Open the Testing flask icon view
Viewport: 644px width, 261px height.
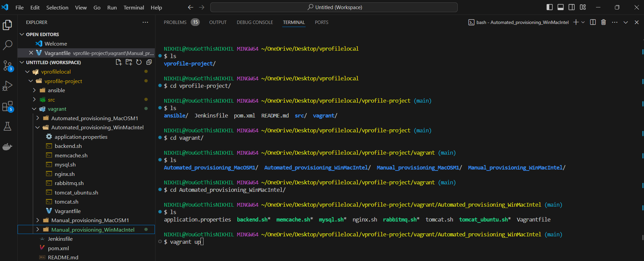pyautogui.click(x=7, y=126)
